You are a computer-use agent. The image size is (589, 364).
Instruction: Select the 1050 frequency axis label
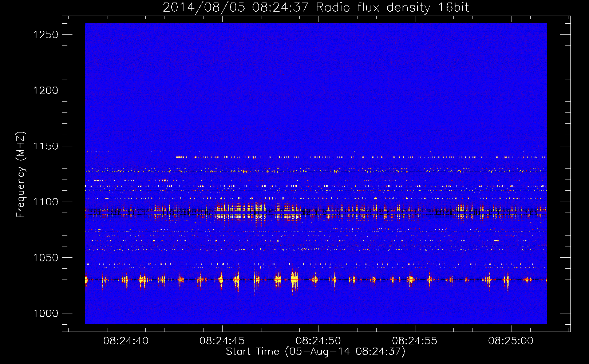pos(46,258)
